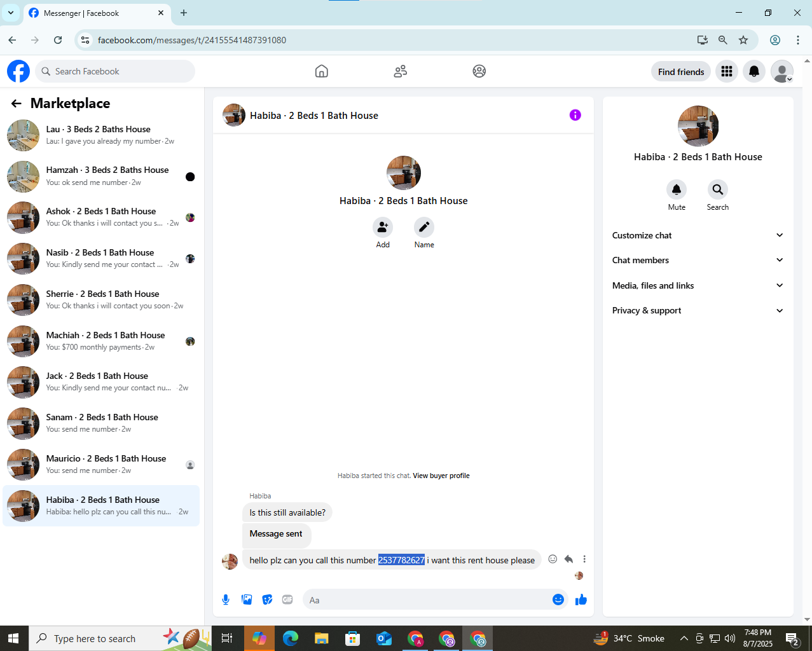
Task: Open View buyer profile link
Action: (x=441, y=476)
